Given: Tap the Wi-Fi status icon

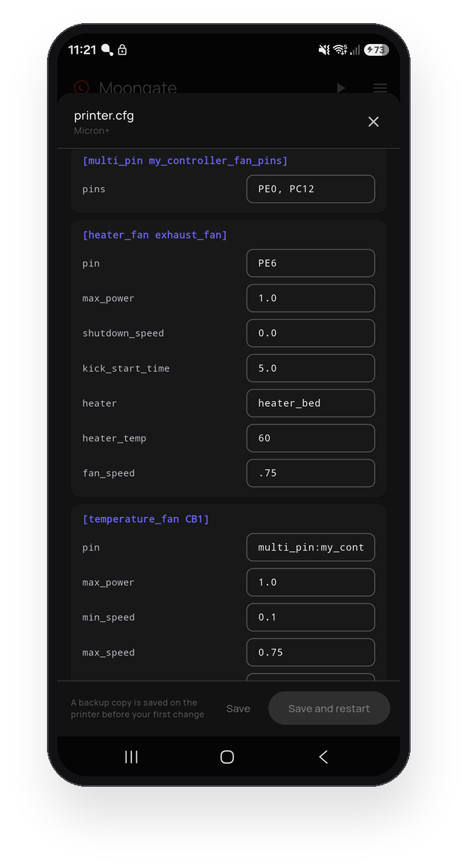Looking at the screenshot, I should [340, 50].
